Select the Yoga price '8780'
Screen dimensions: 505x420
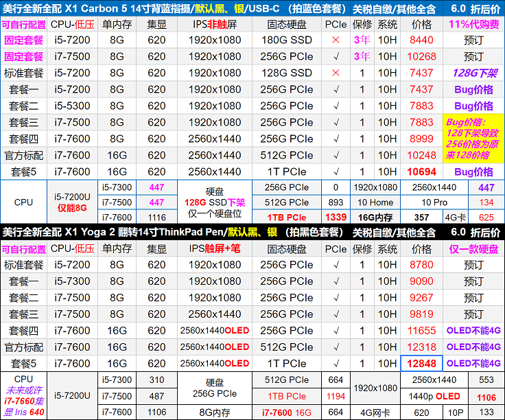pos(421,265)
